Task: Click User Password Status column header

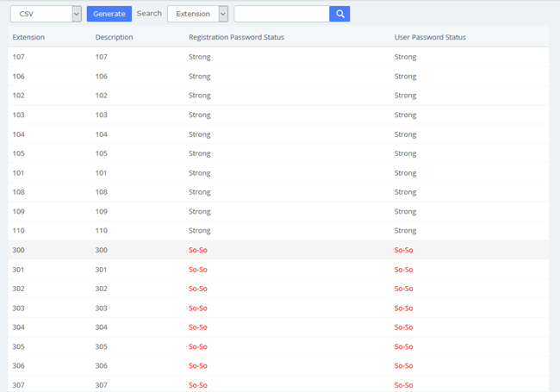Action: pos(430,37)
